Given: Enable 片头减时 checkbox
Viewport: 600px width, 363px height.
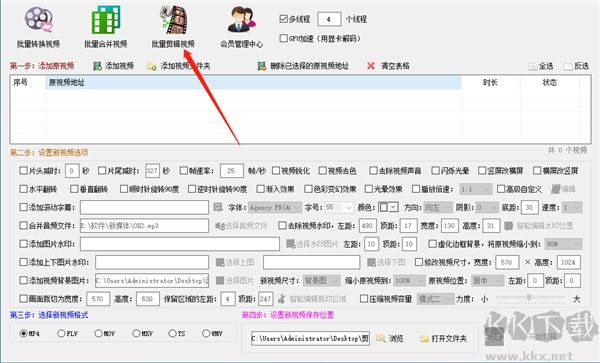Looking at the screenshot, I should [x=23, y=171].
